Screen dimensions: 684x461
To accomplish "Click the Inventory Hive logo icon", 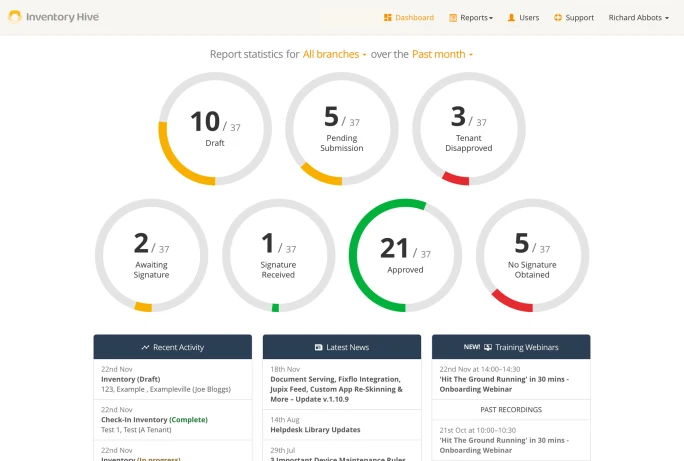I will 15,17.
